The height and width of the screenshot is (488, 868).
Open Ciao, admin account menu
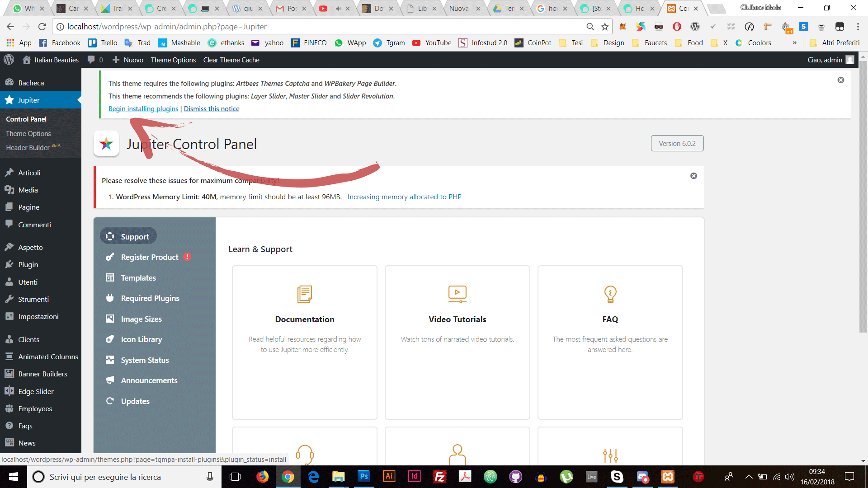click(x=830, y=60)
